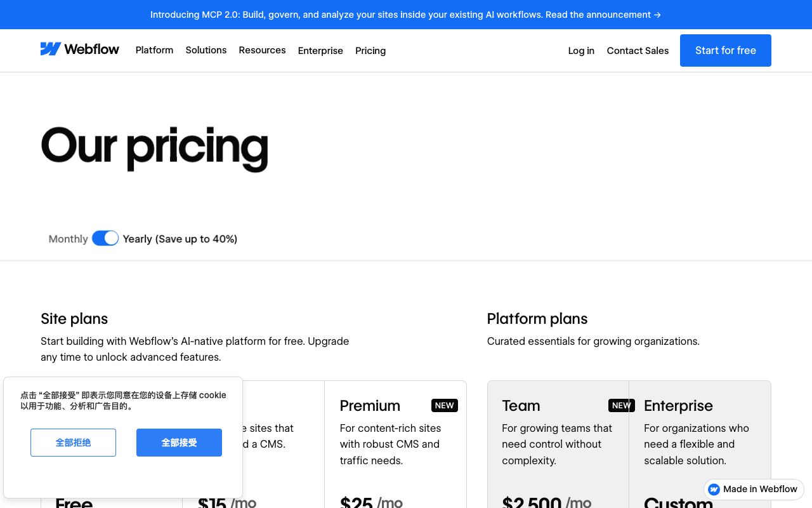Open the MCP 2.0 announcement banner link

click(405, 15)
